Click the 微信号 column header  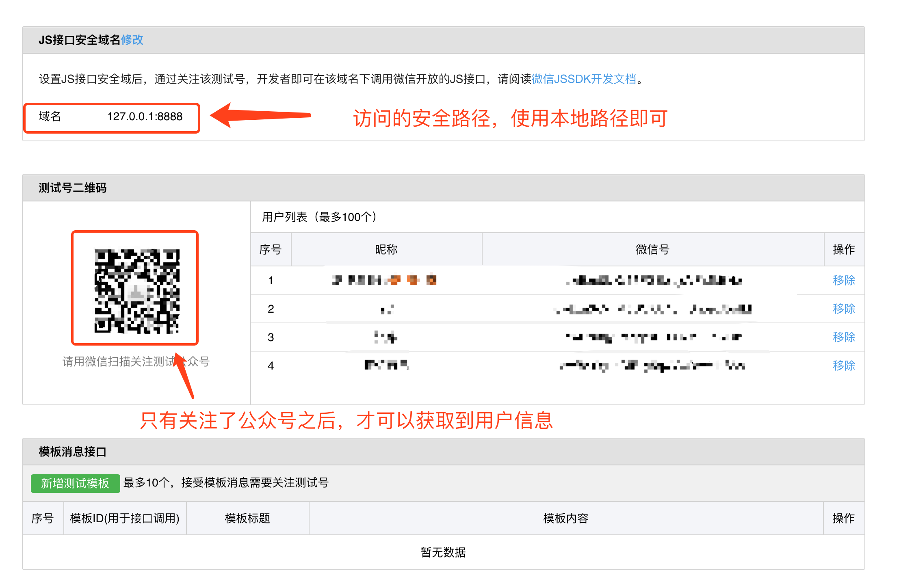[652, 249]
